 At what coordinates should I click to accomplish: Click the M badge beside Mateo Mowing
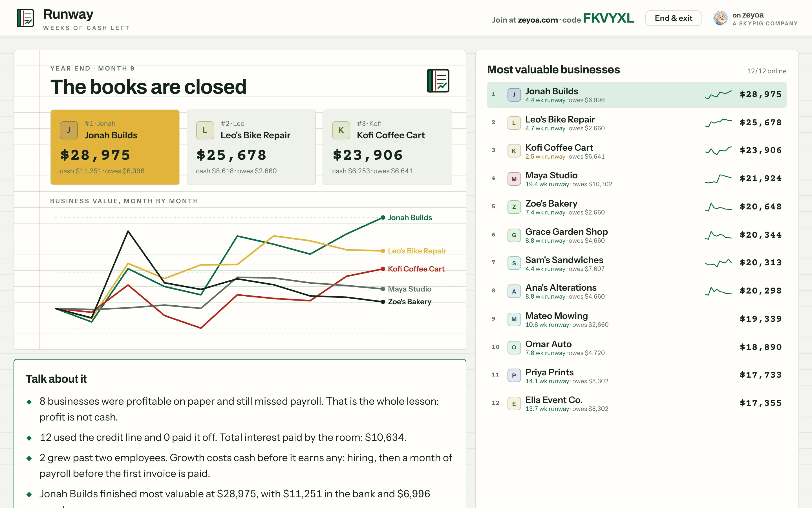tap(514, 319)
